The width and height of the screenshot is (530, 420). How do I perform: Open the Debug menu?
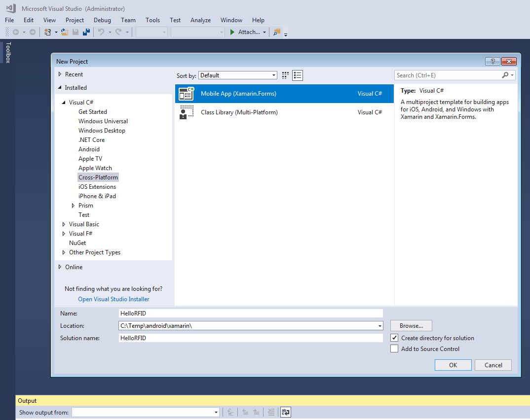[103, 20]
